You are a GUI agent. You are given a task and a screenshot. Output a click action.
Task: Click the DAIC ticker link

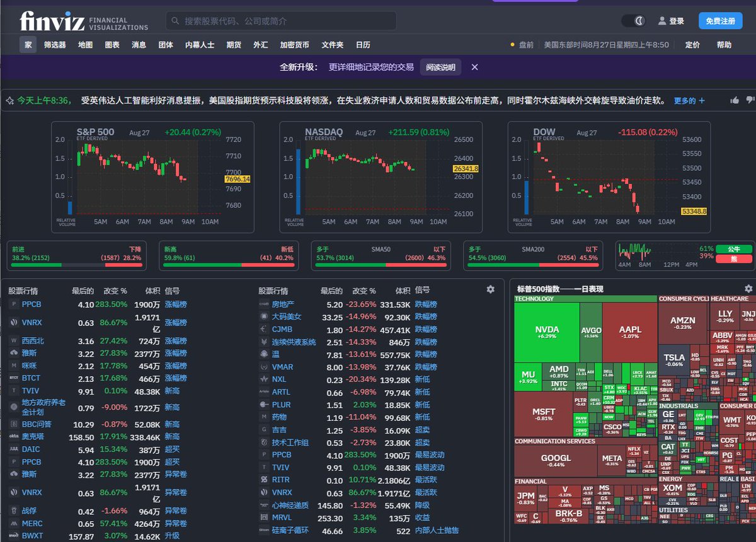coord(31,449)
